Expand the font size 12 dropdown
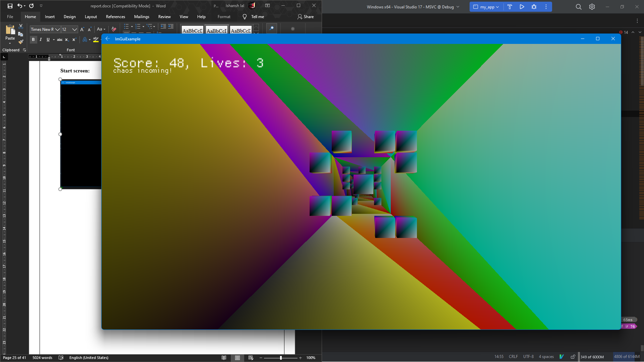 (x=74, y=29)
